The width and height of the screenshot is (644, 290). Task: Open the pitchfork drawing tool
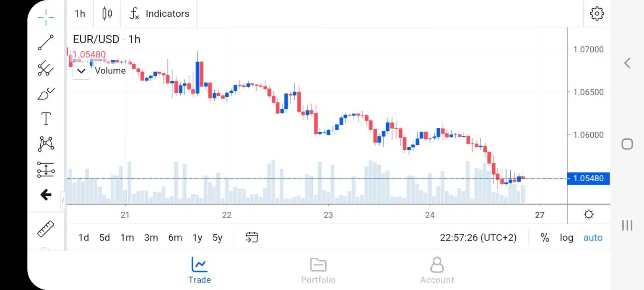point(46,68)
